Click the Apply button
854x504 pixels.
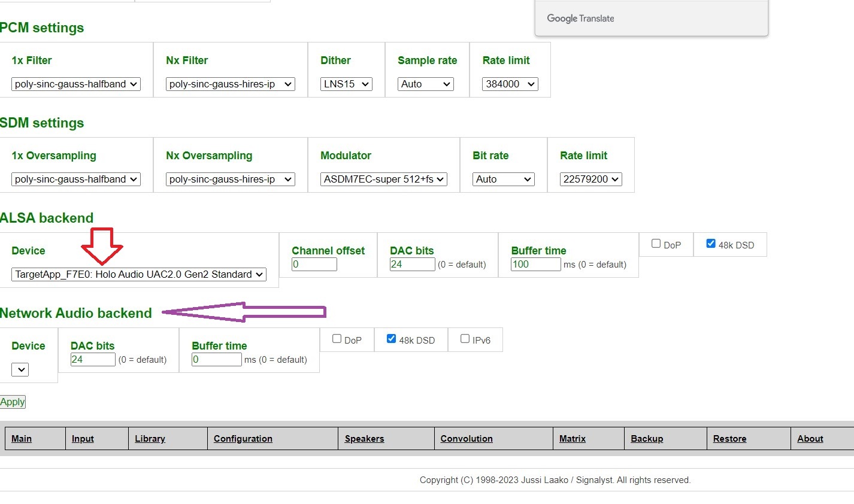coord(13,402)
